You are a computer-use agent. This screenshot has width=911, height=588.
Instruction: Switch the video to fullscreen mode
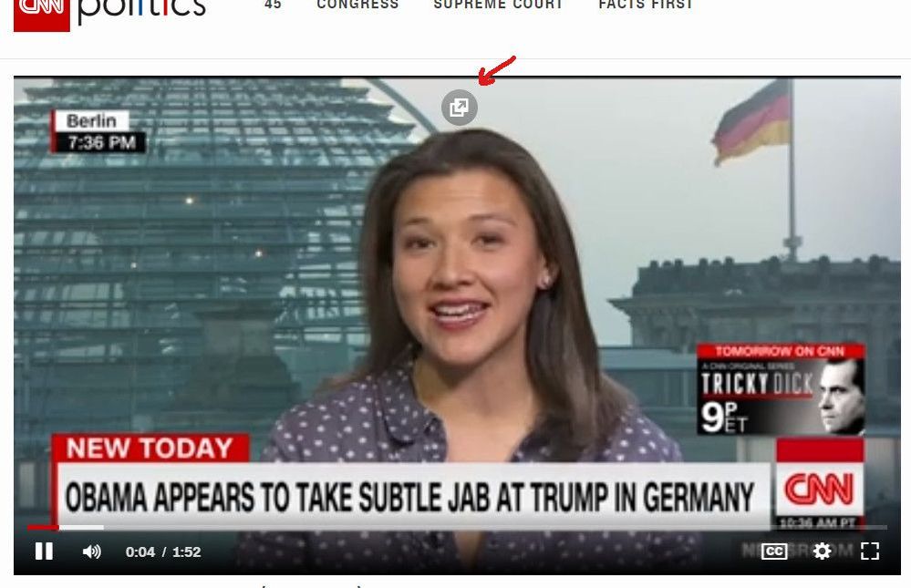point(869,552)
